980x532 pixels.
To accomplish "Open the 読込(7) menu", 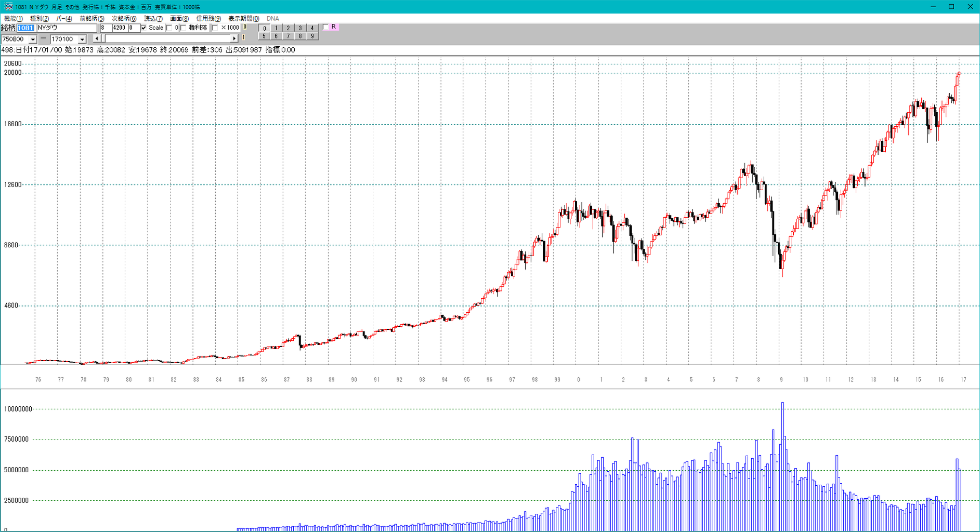I will pyautogui.click(x=153, y=19).
